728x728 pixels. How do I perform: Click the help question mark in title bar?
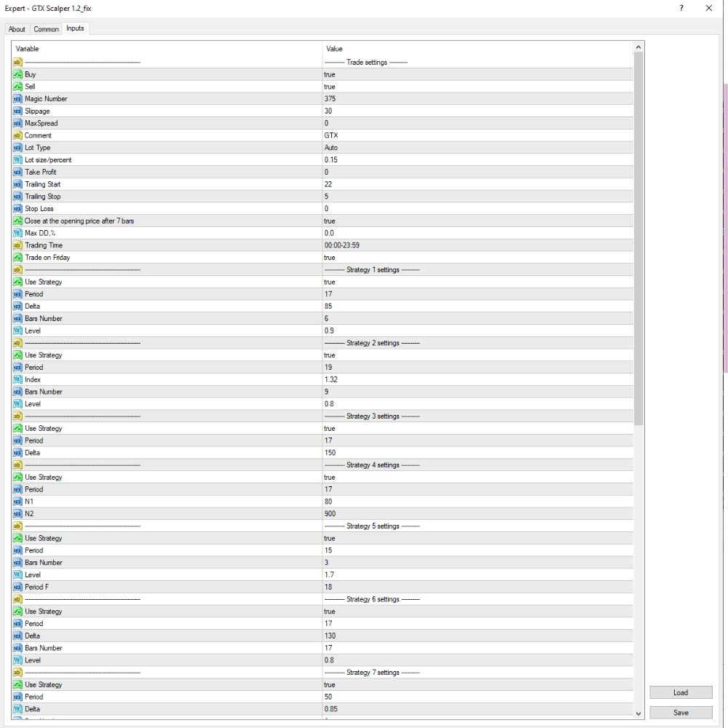(681, 8)
